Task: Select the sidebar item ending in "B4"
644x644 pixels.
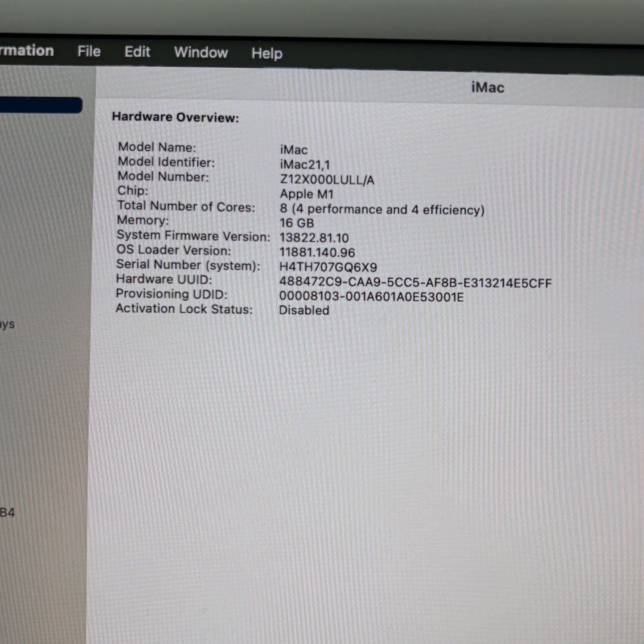Action: [8, 513]
